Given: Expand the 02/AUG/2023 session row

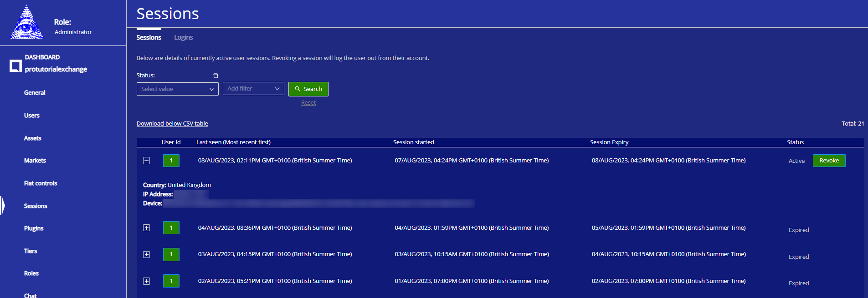Looking at the screenshot, I should pyautogui.click(x=147, y=281).
